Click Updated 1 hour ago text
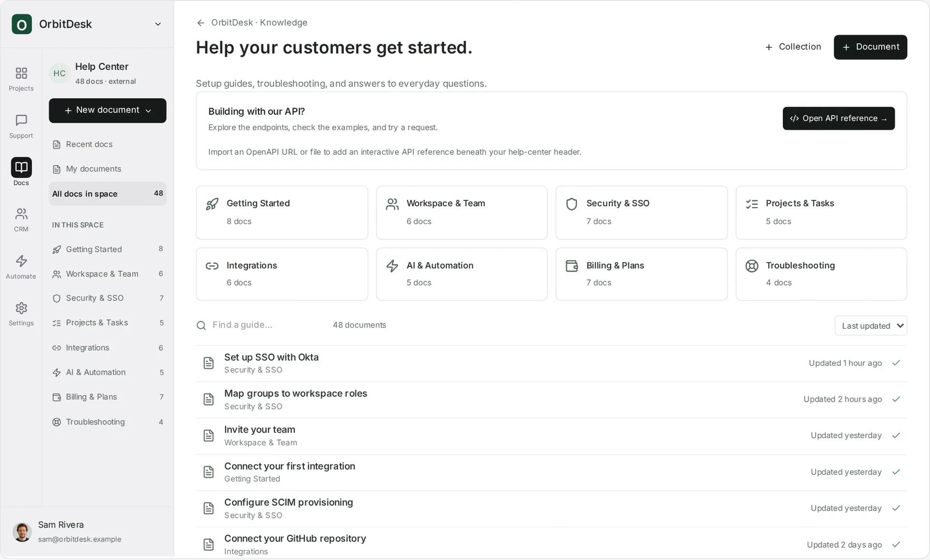This screenshot has height=560, width=930. click(x=845, y=363)
